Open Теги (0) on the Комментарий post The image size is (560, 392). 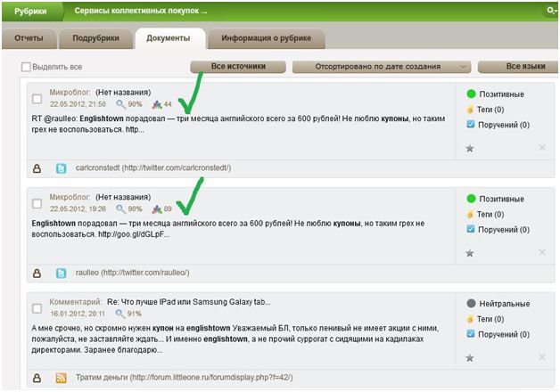click(490, 319)
